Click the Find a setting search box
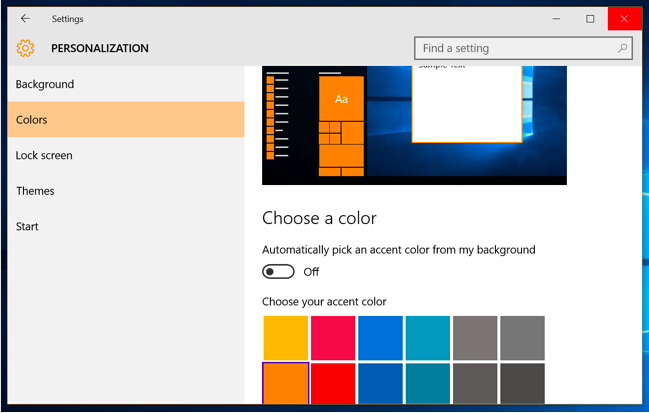Image resolution: width=649 pixels, height=413 pixels. click(x=523, y=48)
